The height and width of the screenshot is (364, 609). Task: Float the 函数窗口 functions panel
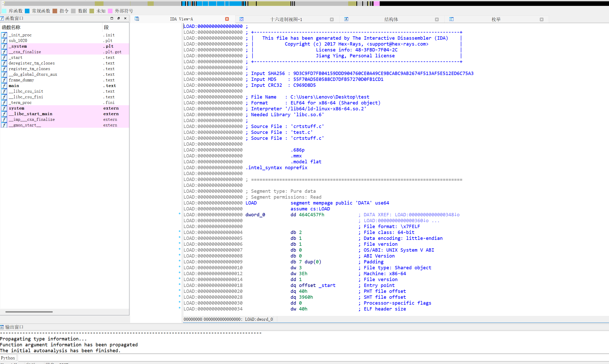coord(119,18)
